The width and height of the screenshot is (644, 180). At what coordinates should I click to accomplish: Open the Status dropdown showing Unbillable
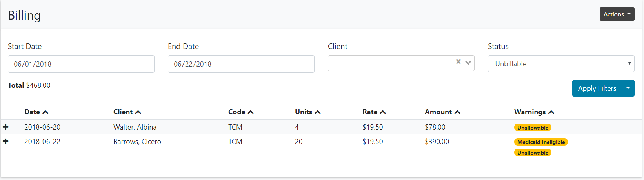click(x=561, y=64)
